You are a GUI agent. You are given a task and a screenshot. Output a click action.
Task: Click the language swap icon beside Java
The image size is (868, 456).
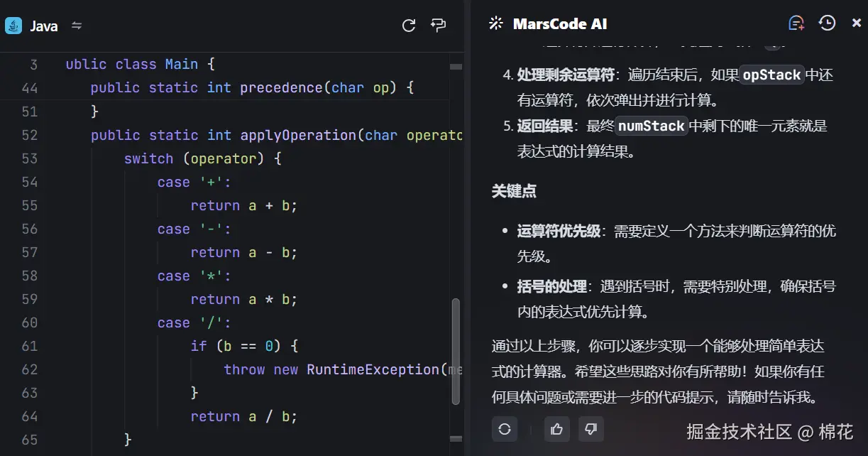coord(76,26)
